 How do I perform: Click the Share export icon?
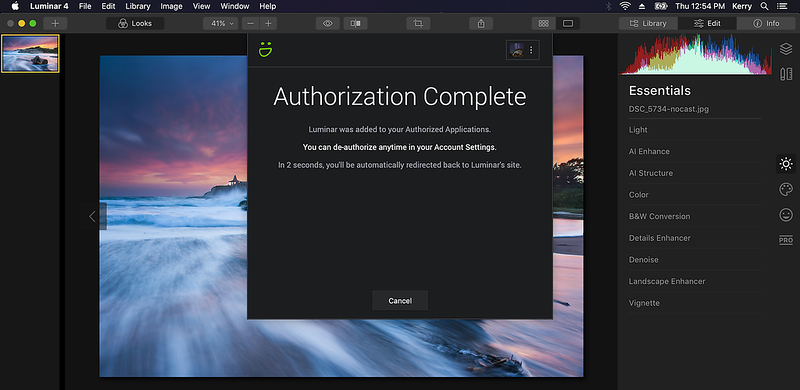pos(481,23)
